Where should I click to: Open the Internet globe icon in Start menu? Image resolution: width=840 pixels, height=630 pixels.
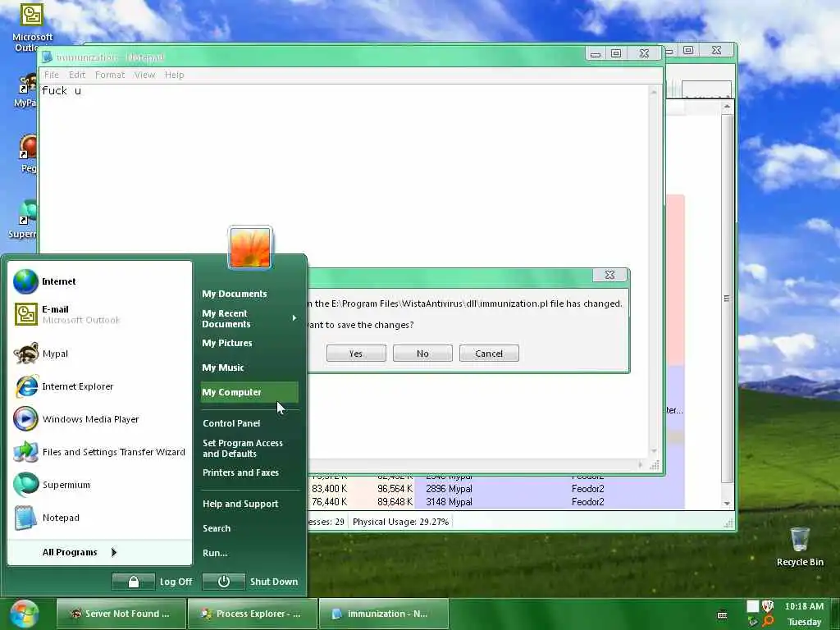click(25, 282)
